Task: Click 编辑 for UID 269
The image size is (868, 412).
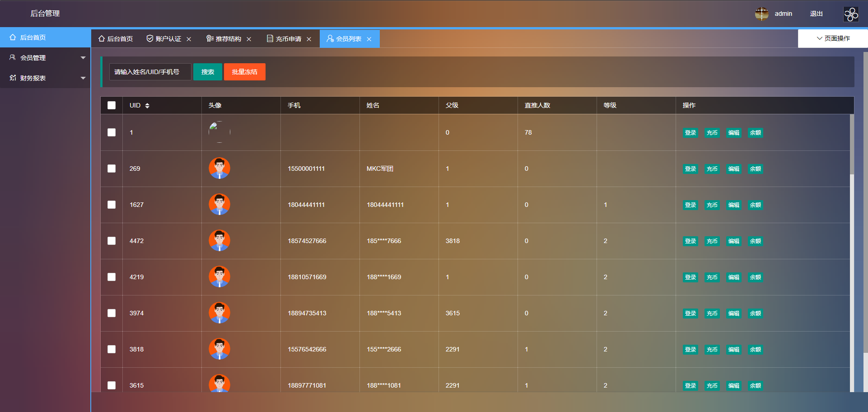Action: point(734,169)
